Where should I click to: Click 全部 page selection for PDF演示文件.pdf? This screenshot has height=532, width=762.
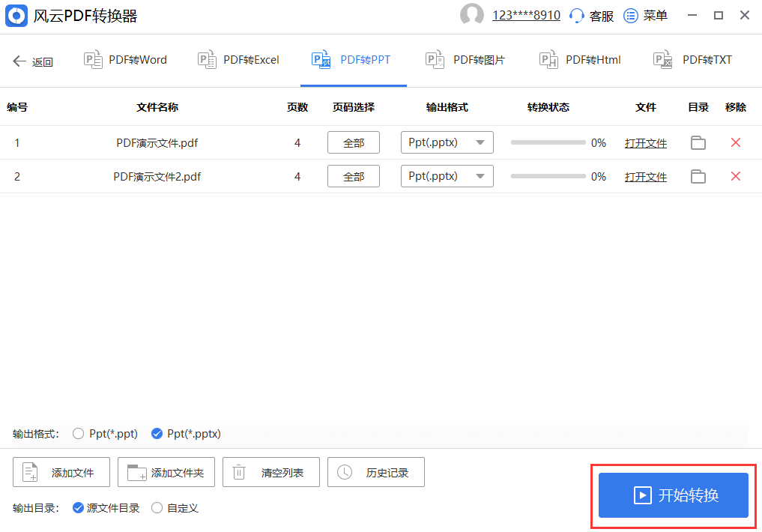tap(354, 142)
